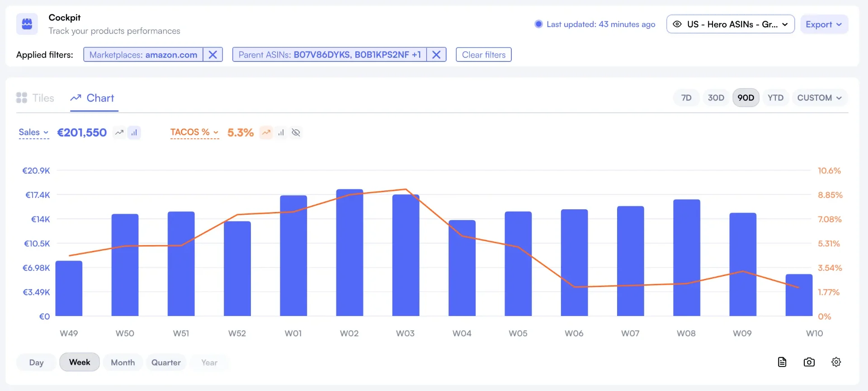868x391 pixels.
Task: Open the TACOS % metric dropdown
Action: (x=194, y=132)
